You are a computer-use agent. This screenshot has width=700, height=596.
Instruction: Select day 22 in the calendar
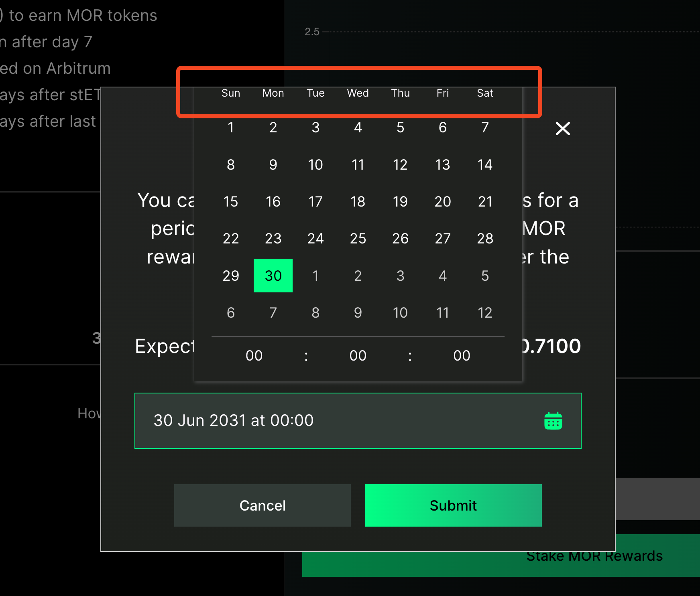click(x=231, y=239)
